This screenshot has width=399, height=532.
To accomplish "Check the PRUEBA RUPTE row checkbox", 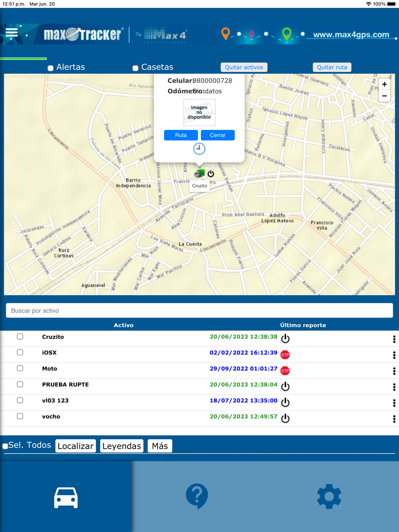I will (x=20, y=384).
